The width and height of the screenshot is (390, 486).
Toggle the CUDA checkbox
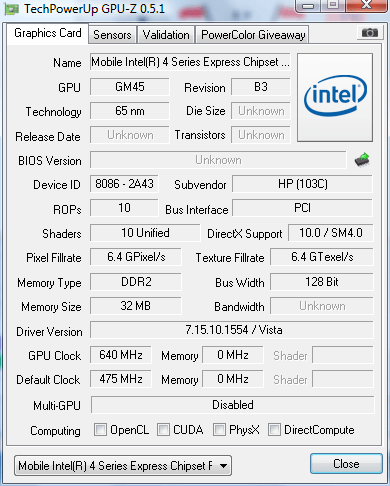click(163, 429)
